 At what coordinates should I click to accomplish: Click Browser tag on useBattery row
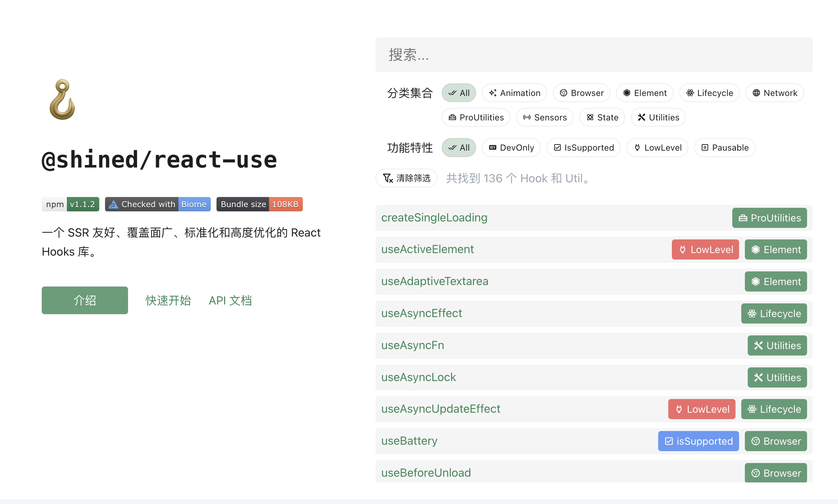point(776,441)
